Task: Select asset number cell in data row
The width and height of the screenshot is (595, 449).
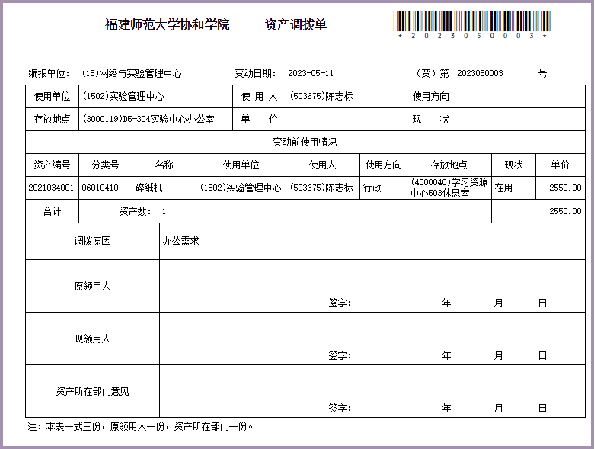Action: click(51, 187)
